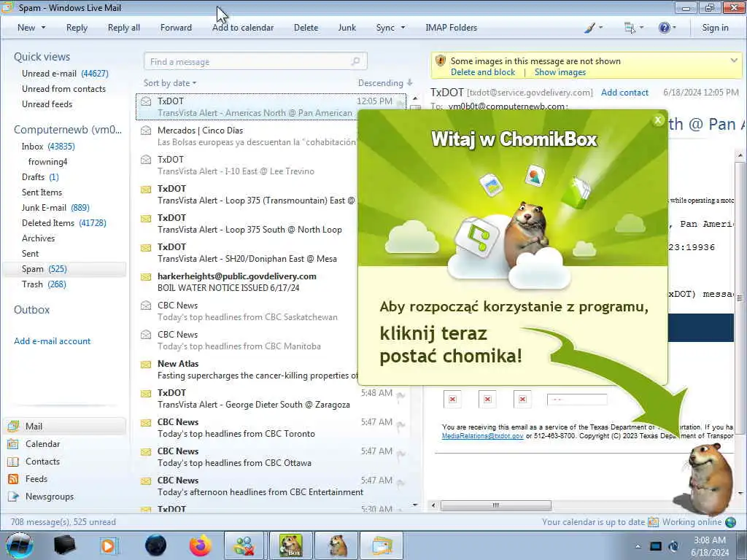Viewport: 747px width, 560px height.
Task: Close the ChomikBox welcome popup
Action: click(x=658, y=120)
